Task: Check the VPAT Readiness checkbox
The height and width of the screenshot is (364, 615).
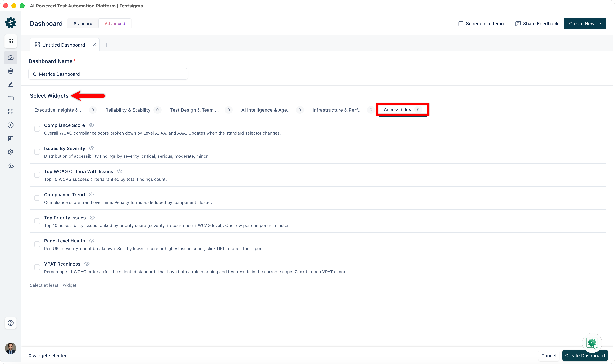Action: [37, 267]
